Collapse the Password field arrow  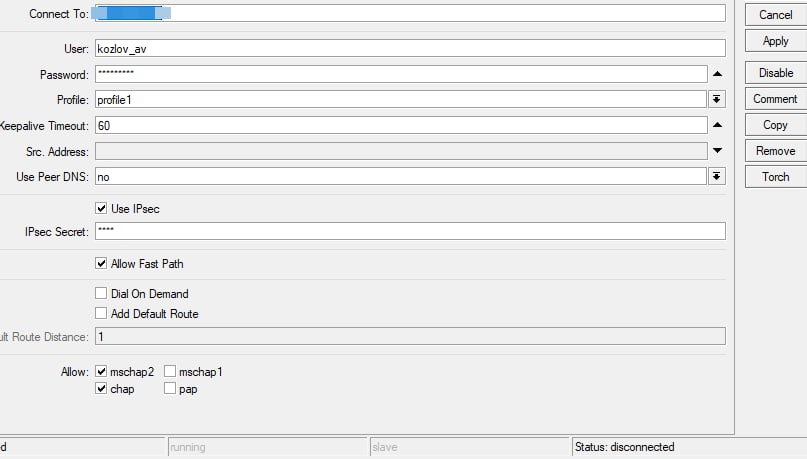pos(717,74)
